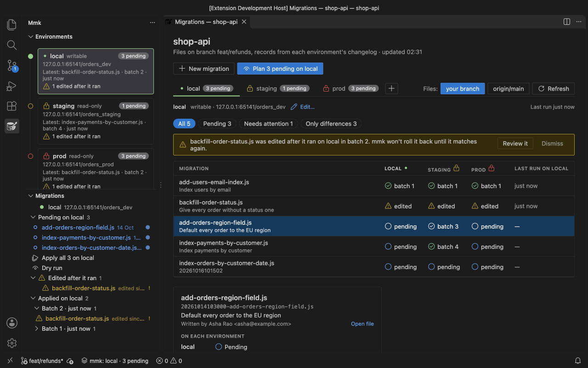This screenshot has width=588, height=368.
Task: Switch to the staging environment tab
Action: (x=278, y=88)
